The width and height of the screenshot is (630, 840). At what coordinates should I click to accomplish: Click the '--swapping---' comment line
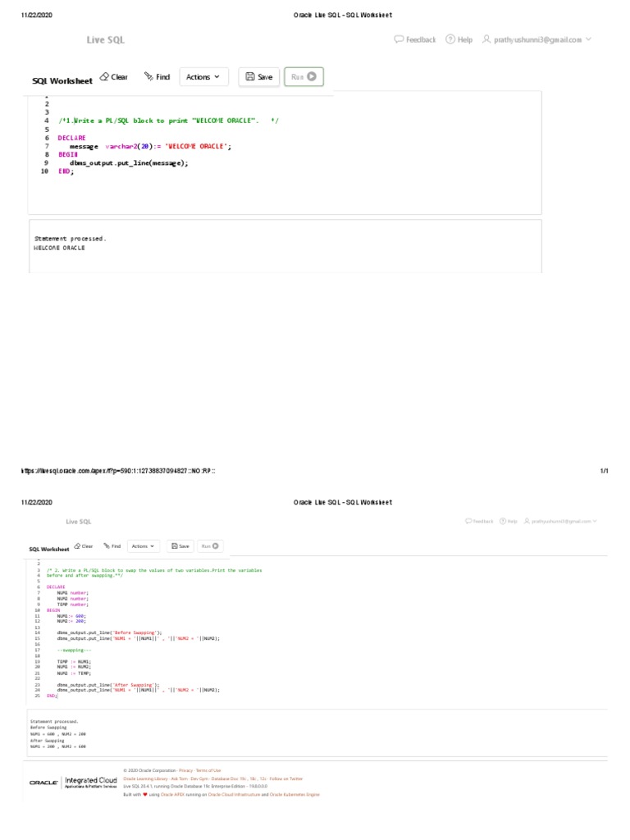pos(74,650)
